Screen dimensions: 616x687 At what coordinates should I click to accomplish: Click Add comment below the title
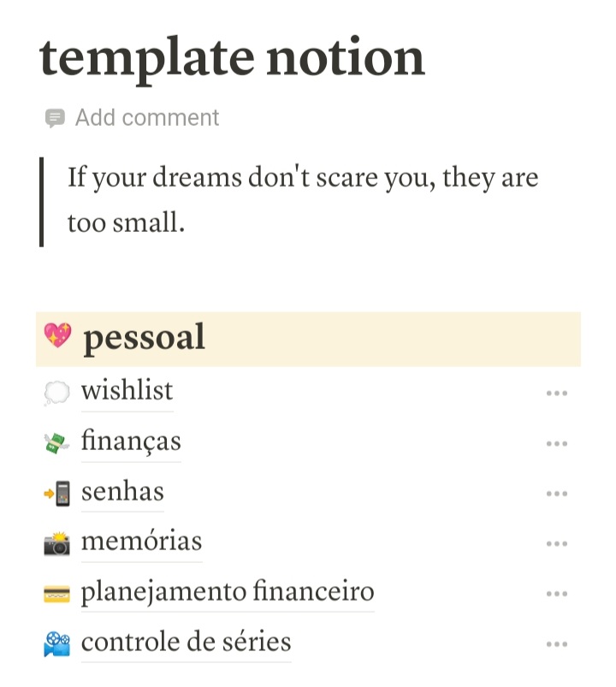coord(146,117)
